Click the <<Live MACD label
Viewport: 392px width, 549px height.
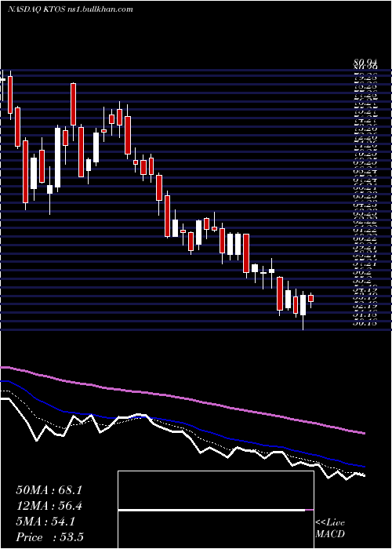pyautogui.click(x=330, y=529)
